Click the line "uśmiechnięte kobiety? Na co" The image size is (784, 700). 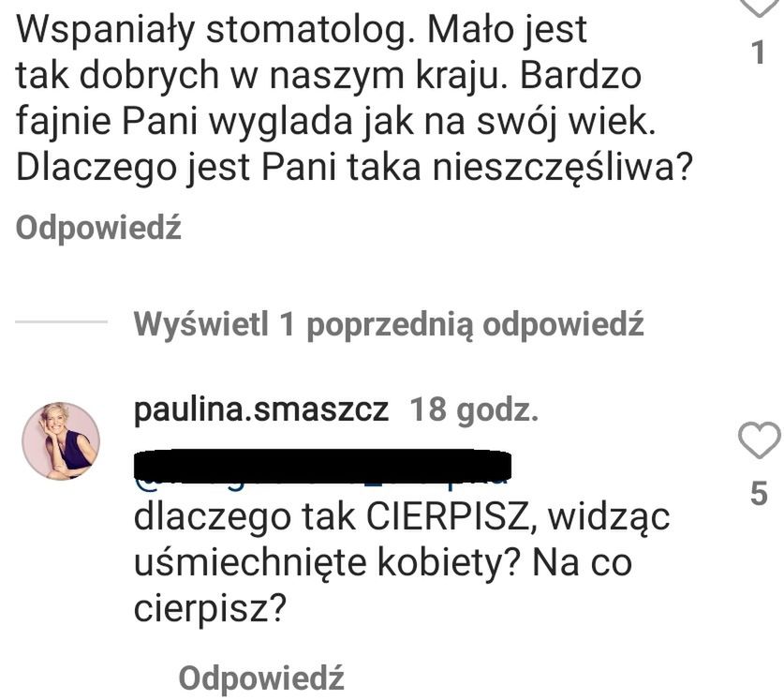tap(383, 563)
